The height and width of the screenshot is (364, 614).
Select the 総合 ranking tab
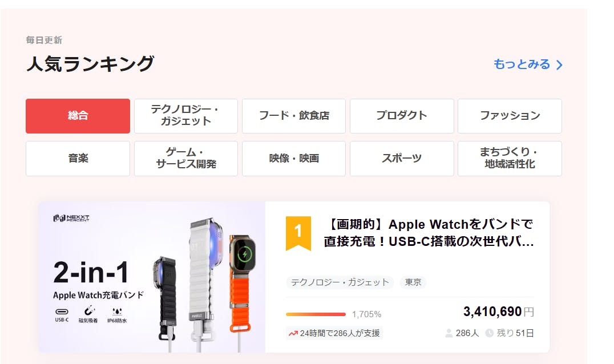coord(78,116)
